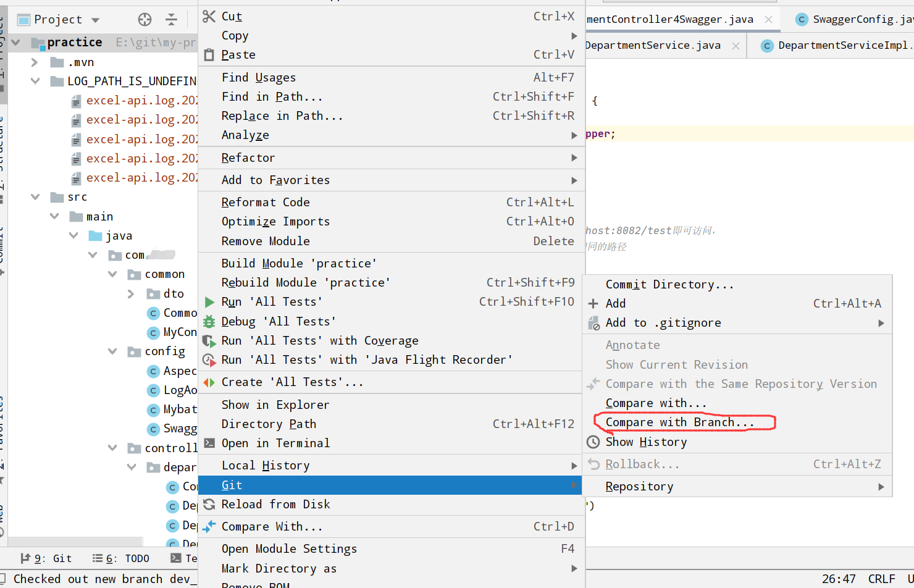
Task: Expand the dto package
Action: (x=131, y=294)
